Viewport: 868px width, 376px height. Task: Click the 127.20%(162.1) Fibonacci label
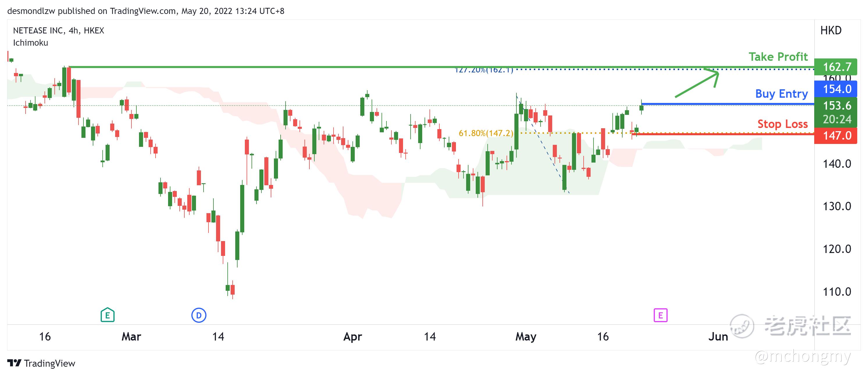point(484,70)
